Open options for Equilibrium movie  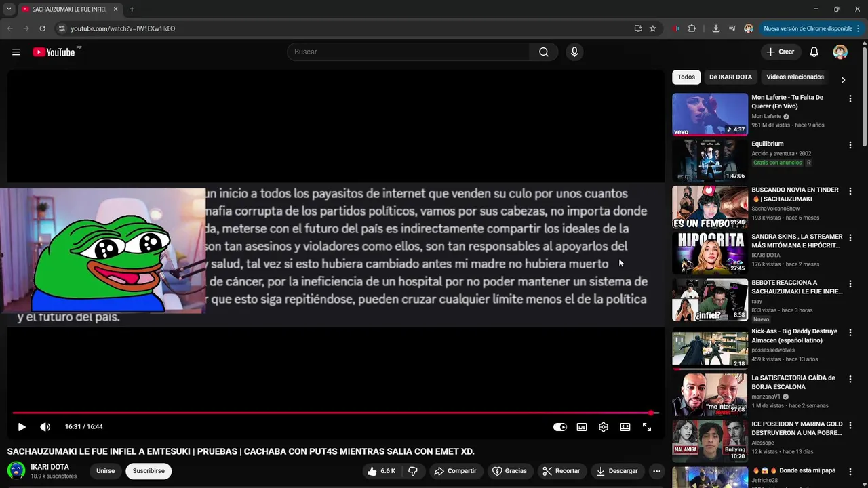click(x=850, y=145)
